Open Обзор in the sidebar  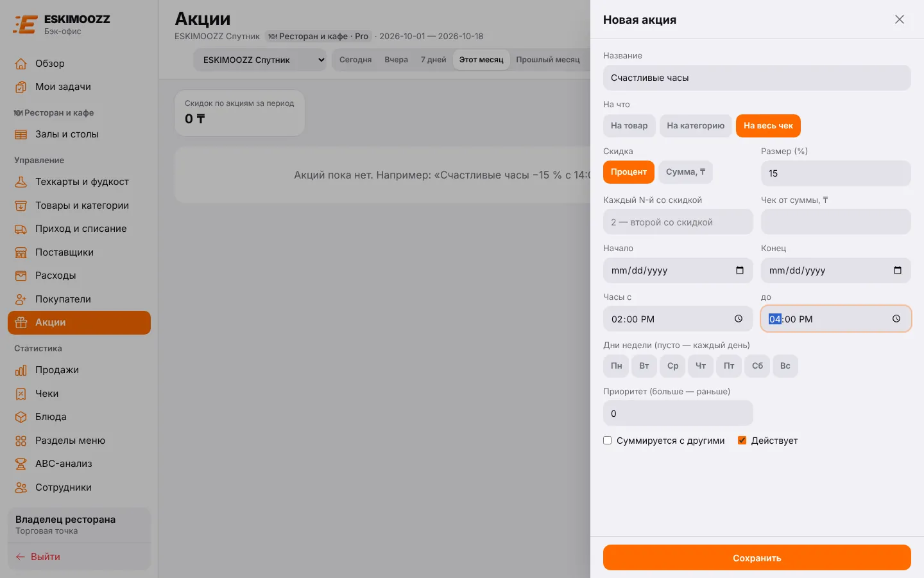click(79, 64)
